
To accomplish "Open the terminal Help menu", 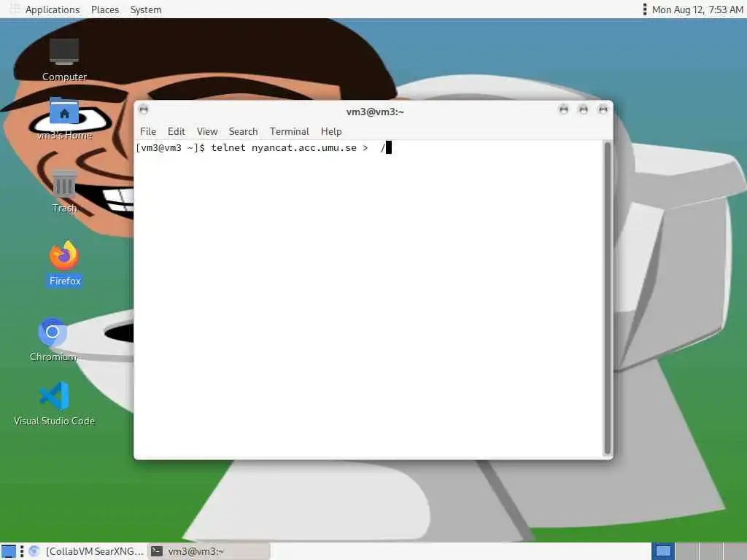I will 331,131.
